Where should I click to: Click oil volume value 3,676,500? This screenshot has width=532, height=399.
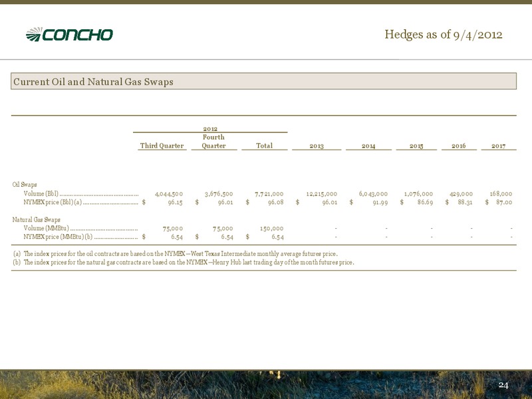pyautogui.click(x=219, y=194)
